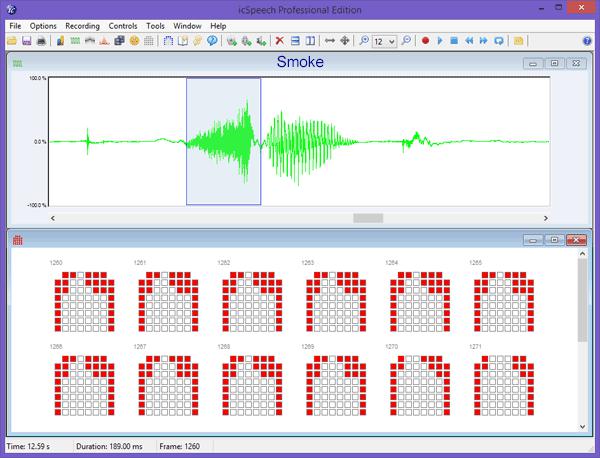This screenshot has height=458, width=600.
Task: Open the Tools menu
Action: 155,24
